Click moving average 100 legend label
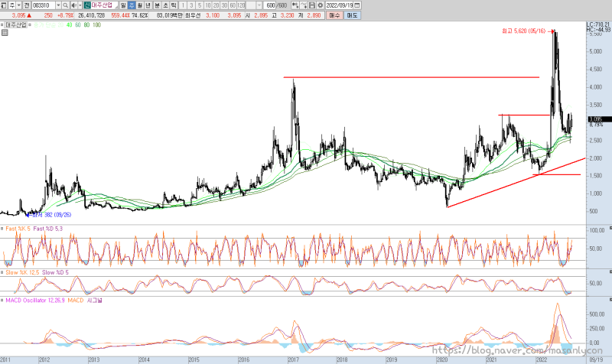 [x=97, y=25]
